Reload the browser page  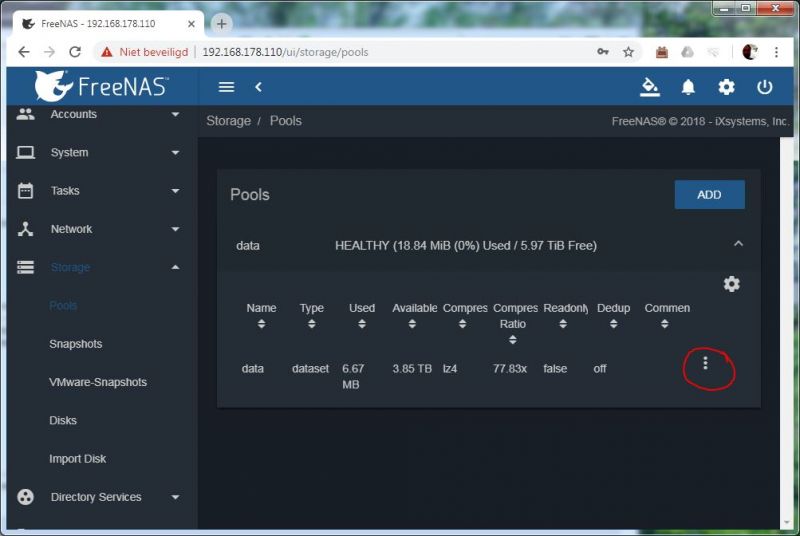pos(75,52)
